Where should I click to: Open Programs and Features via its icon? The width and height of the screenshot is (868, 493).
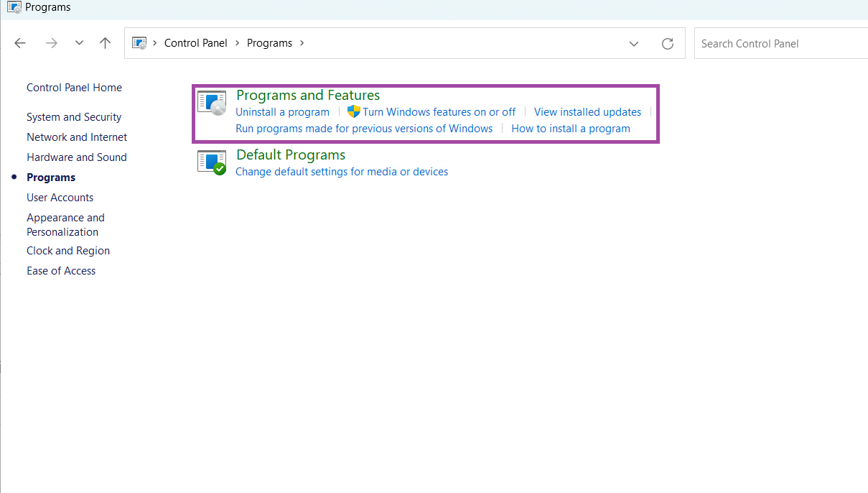tap(211, 103)
